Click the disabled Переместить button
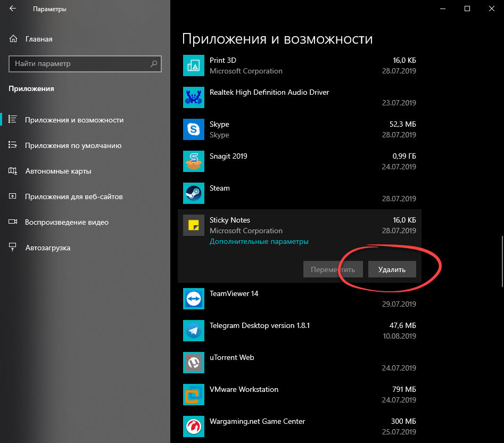This screenshot has width=504, height=443. (333, 269)
